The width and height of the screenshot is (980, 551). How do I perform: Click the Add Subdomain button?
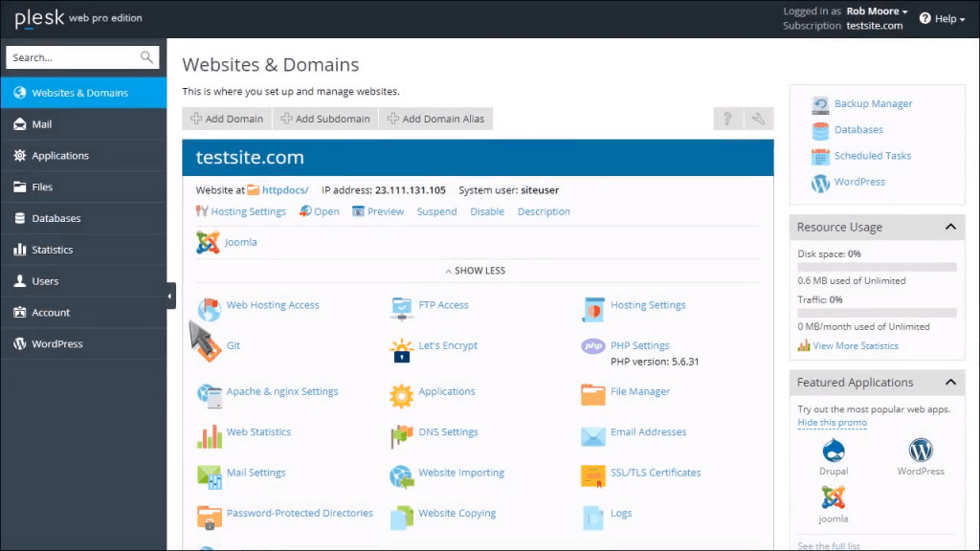click(324, 119)
